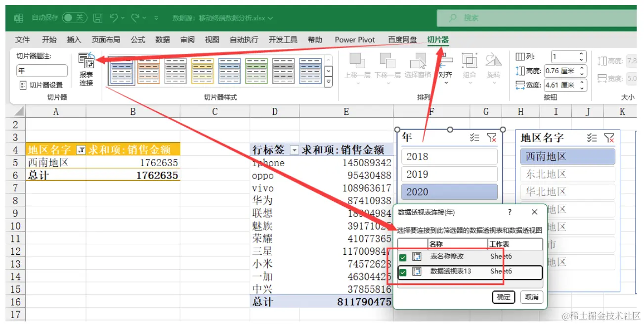This screenshot has height=324, width=644.
Task: Click the Rotate (旋转) icon
Action: (493, 61)
